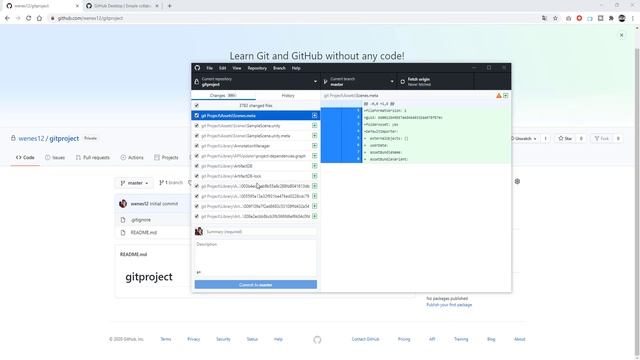Uncheck the SampleScene.unity.meta file checkbox

coord(197,136)
